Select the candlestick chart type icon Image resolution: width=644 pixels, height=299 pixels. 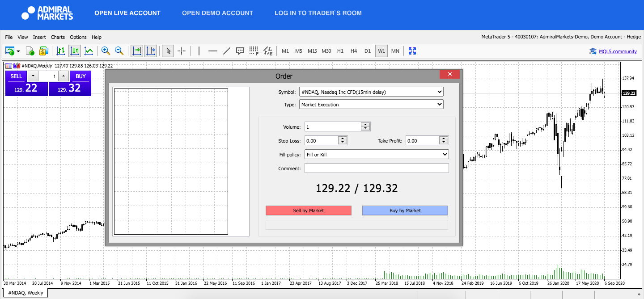point(75,51)
